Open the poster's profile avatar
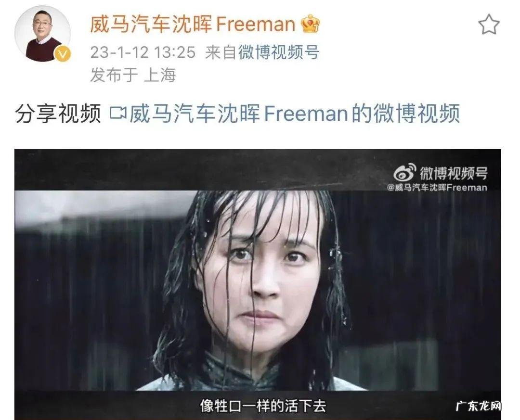 click(x=42, y=34)
